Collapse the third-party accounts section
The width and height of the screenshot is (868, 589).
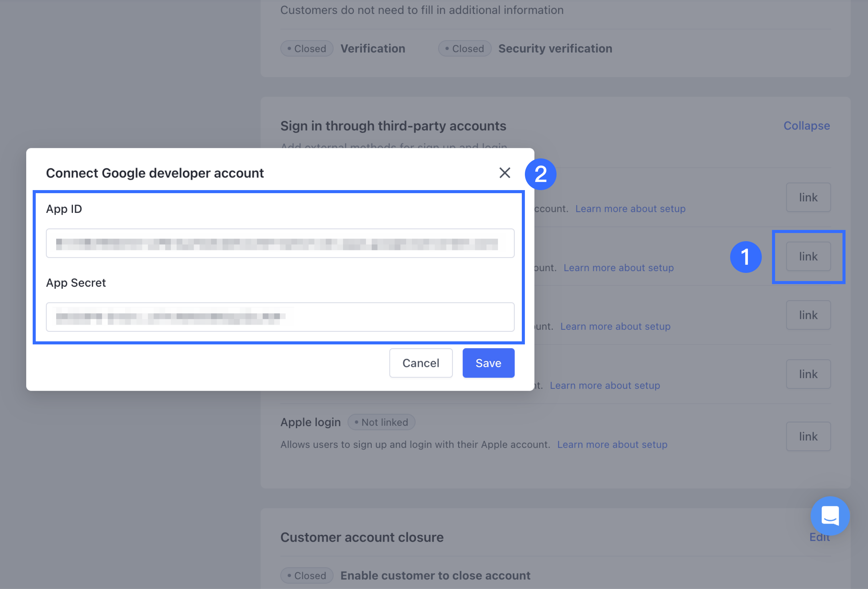806,126
